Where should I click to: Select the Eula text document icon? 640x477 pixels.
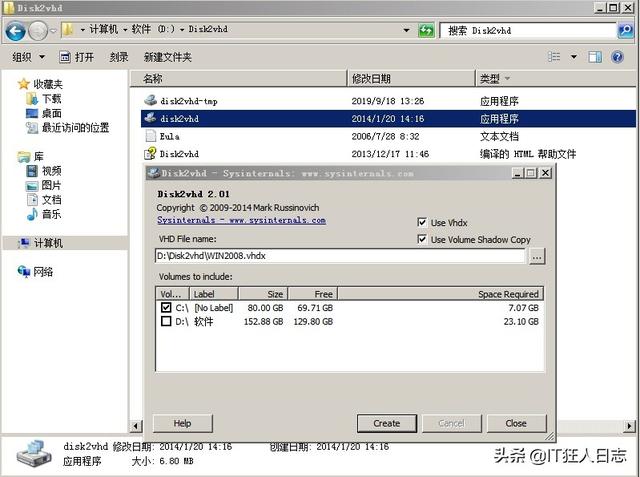[x=151, y=136]
